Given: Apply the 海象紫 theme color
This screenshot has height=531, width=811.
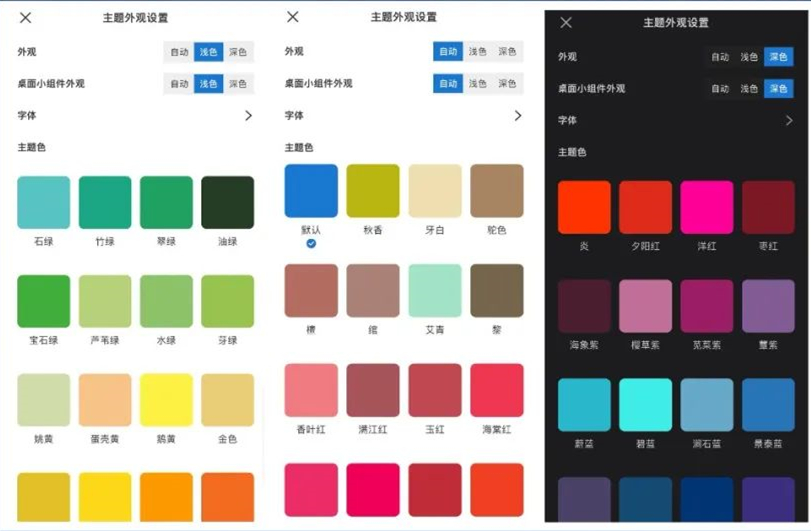Looking at the screenshot, I should (584, 306).
